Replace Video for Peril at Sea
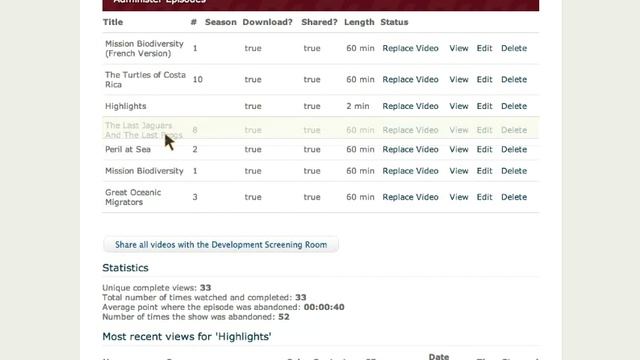 tap(410, 149)
